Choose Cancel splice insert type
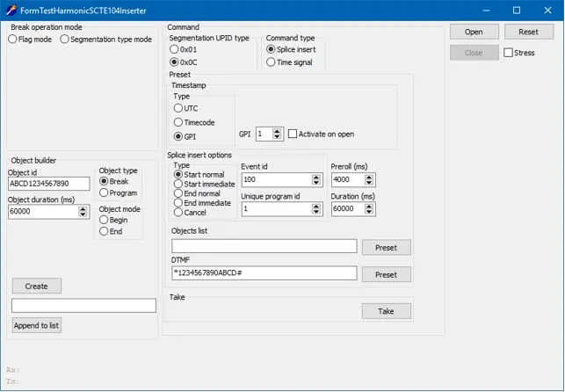The height and width of the screenshot is (392, 565). click(x=178, y=213)
